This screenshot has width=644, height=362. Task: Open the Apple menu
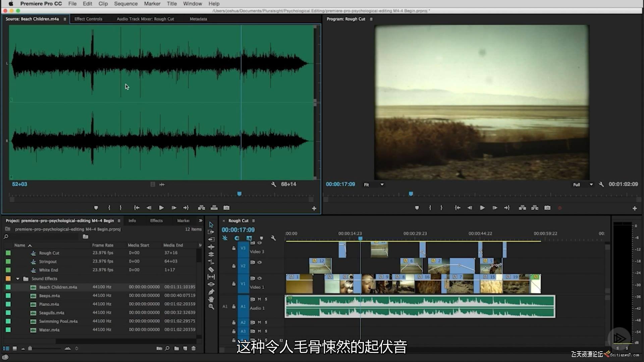[x=11, y=4]
